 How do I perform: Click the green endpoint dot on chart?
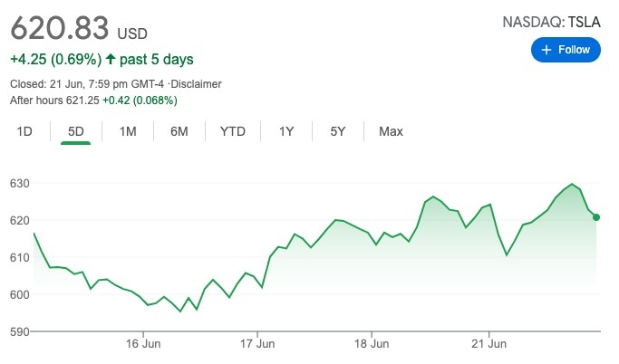click(598, 217)
